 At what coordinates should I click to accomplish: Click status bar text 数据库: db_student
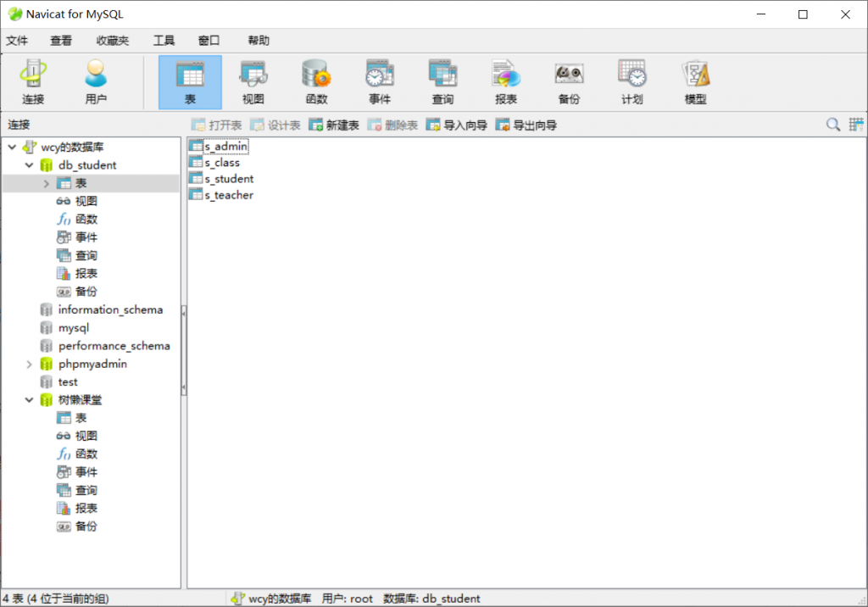click(431, 599)
